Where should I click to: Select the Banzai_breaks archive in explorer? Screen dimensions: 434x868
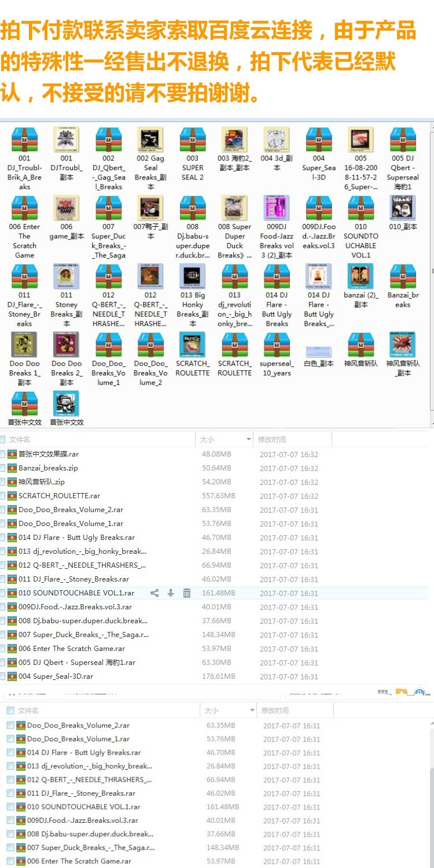pyautogui.click(x=403, y=277)
